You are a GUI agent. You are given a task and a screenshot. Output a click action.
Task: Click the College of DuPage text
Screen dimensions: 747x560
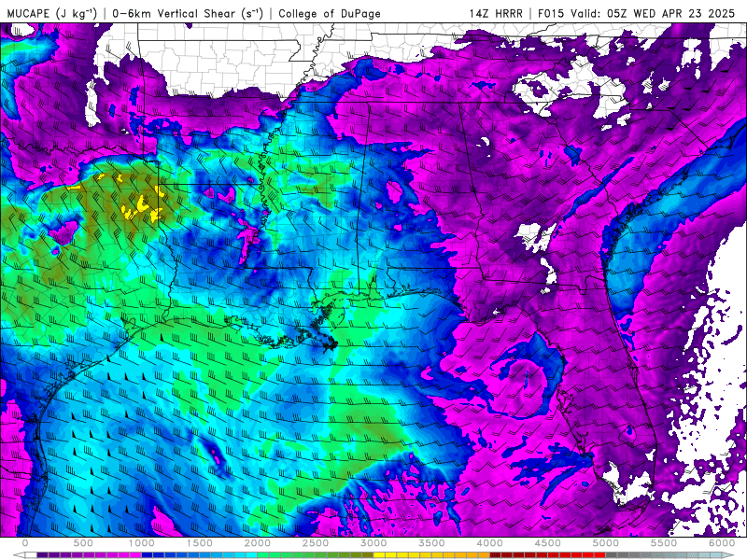330,13
